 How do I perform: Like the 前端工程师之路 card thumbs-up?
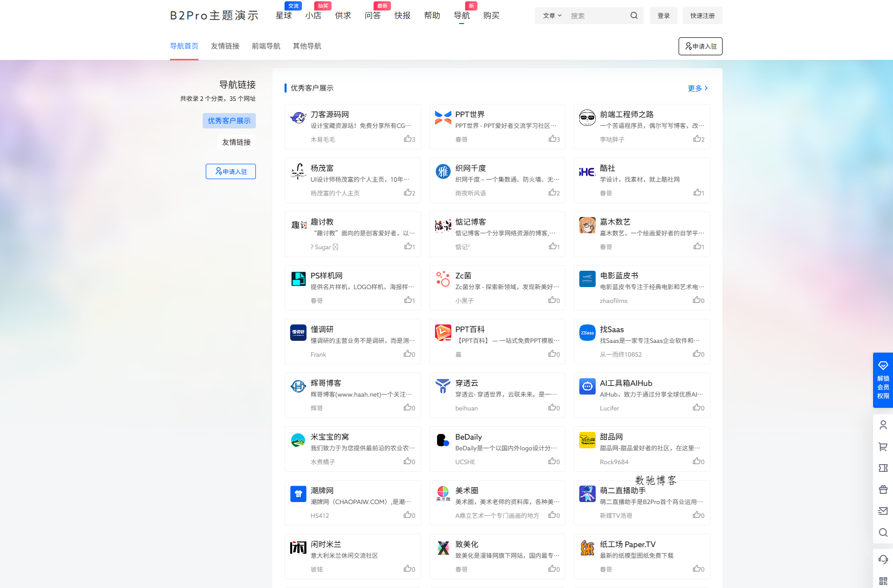(x=699, y=139)
